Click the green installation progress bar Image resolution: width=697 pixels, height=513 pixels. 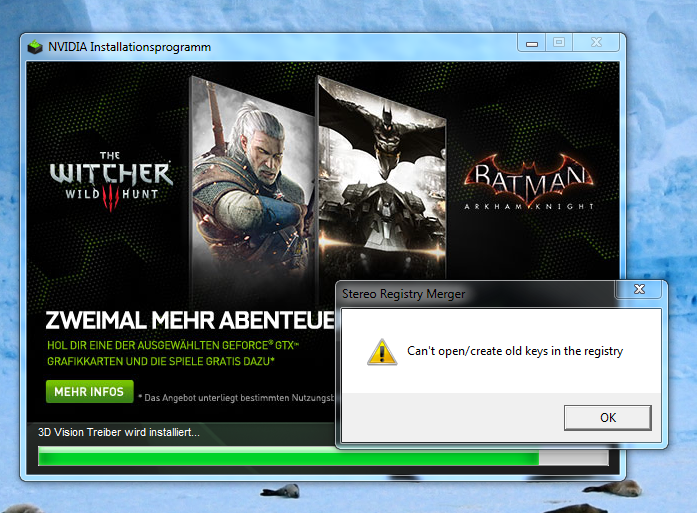pyautogui.click(x=323, y=457)
